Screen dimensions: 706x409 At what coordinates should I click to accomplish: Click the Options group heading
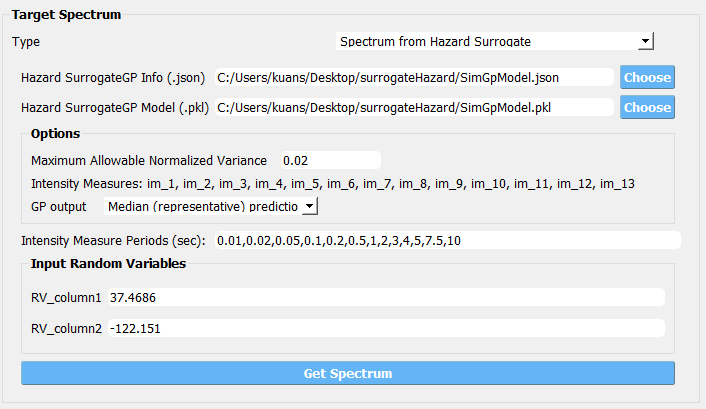[x=55, y=134]
